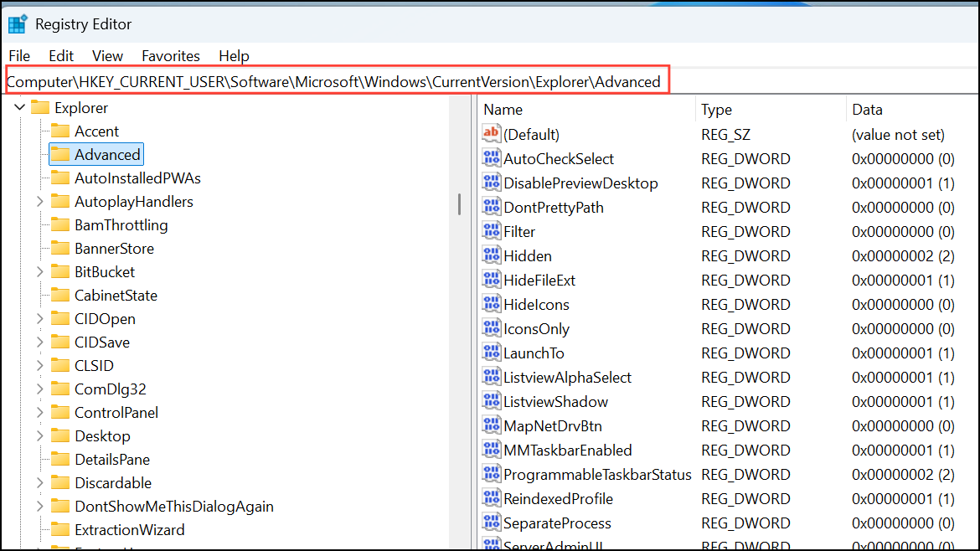Click the CabinetState folder icon
980x551 pixels.
pos(60,295)
